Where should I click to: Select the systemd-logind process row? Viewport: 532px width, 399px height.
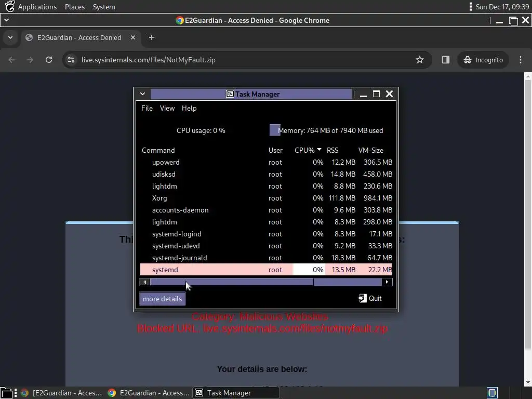click(x=266, y=234)
